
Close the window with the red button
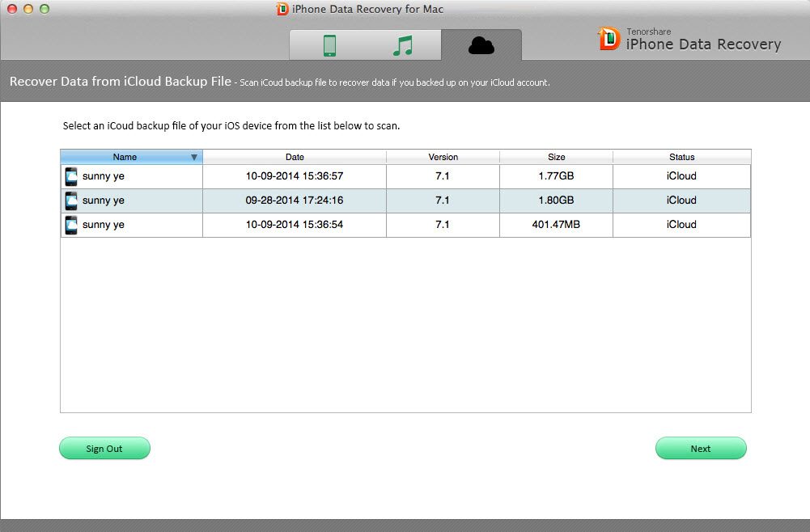point(12,9)
